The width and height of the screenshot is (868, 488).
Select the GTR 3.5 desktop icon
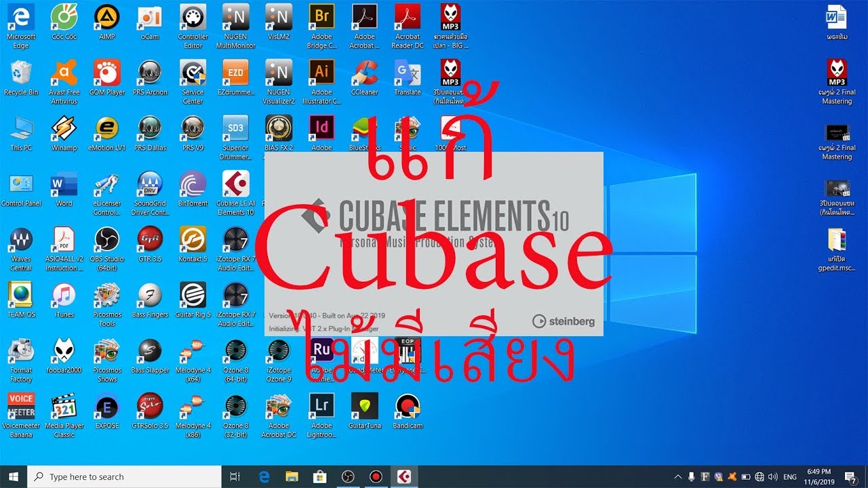(150, 243)
